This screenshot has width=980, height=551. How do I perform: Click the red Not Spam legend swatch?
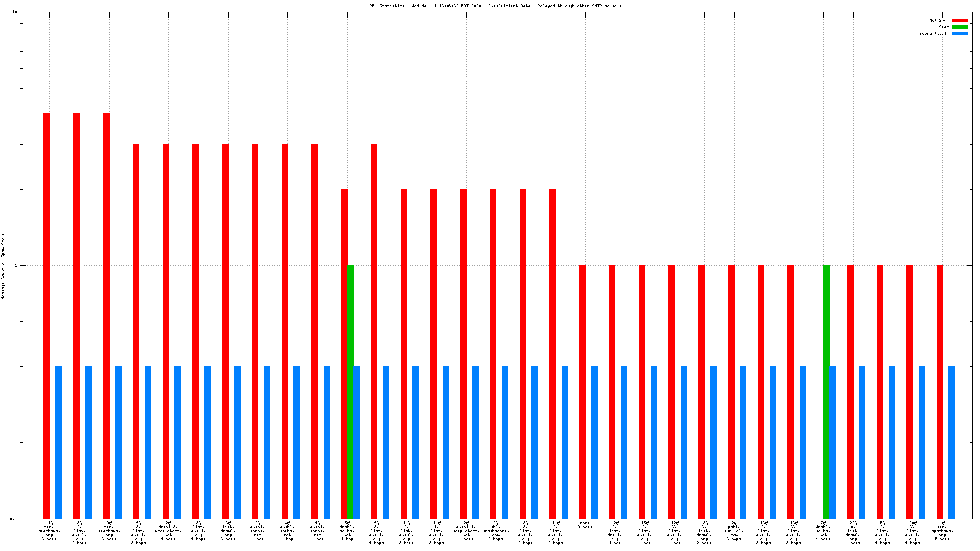[959, 20]
